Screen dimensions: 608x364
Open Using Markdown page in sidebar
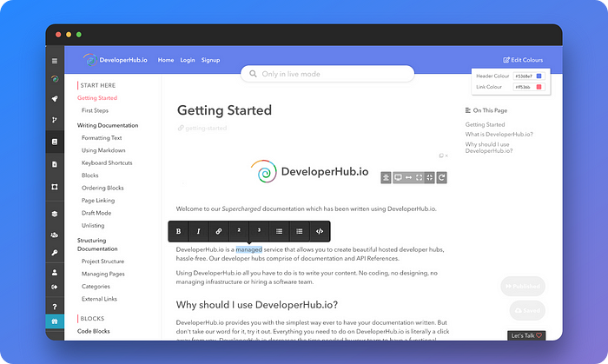(x=103, y=150)
